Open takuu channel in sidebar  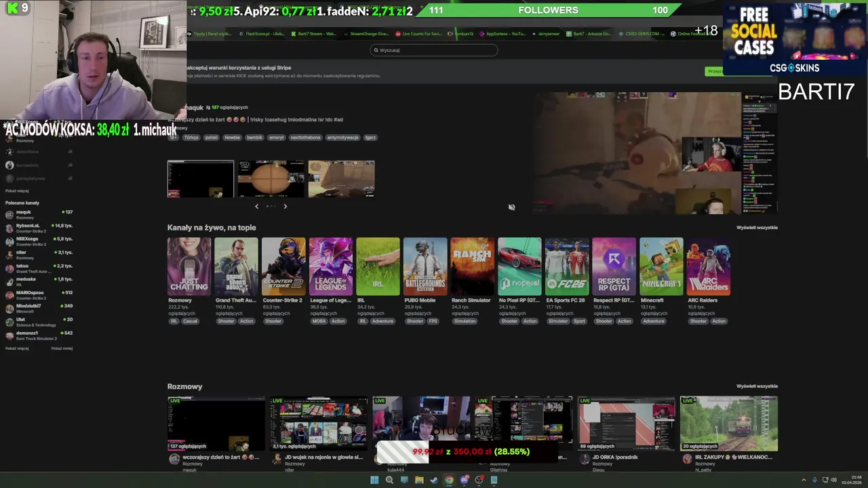click(x=39, y=268)
